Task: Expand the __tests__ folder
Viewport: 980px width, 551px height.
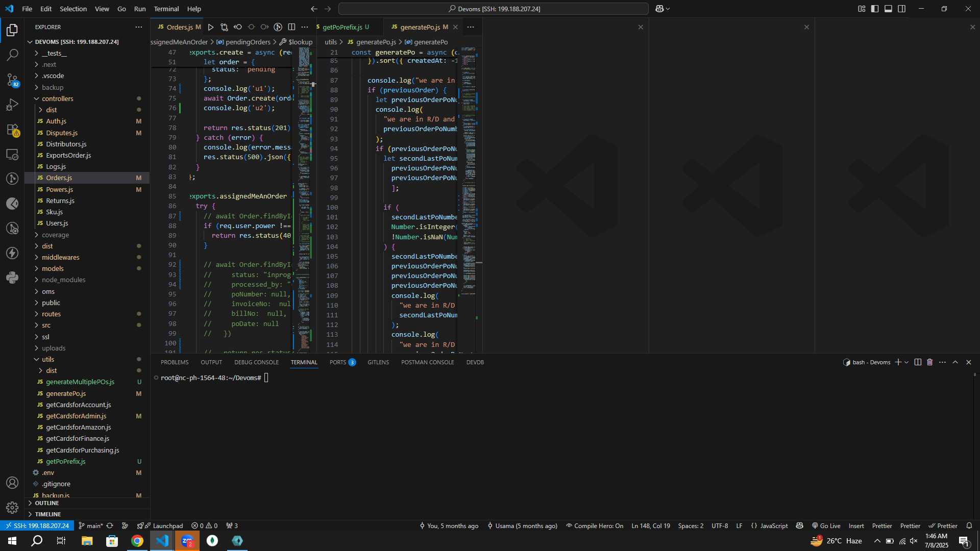Action: (x=87, y=53)
